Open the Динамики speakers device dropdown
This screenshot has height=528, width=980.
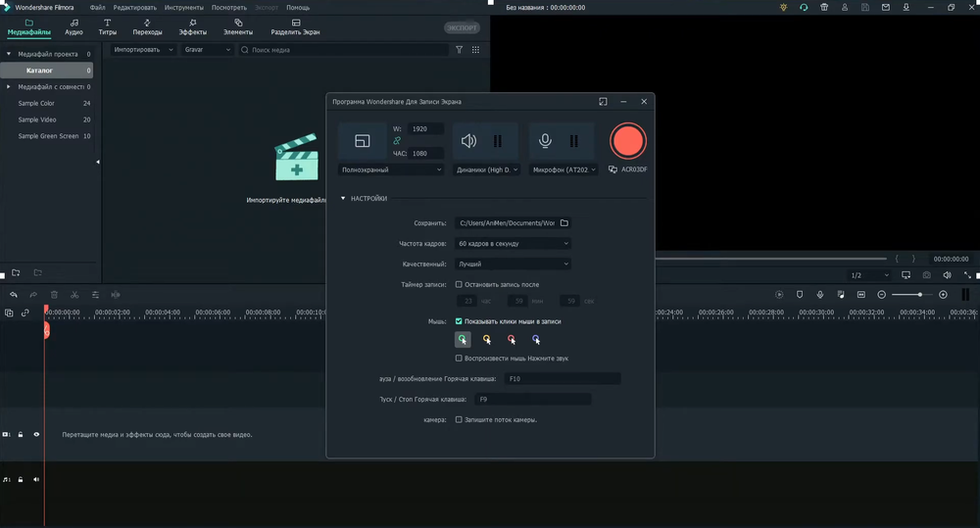tap(487, 170)
